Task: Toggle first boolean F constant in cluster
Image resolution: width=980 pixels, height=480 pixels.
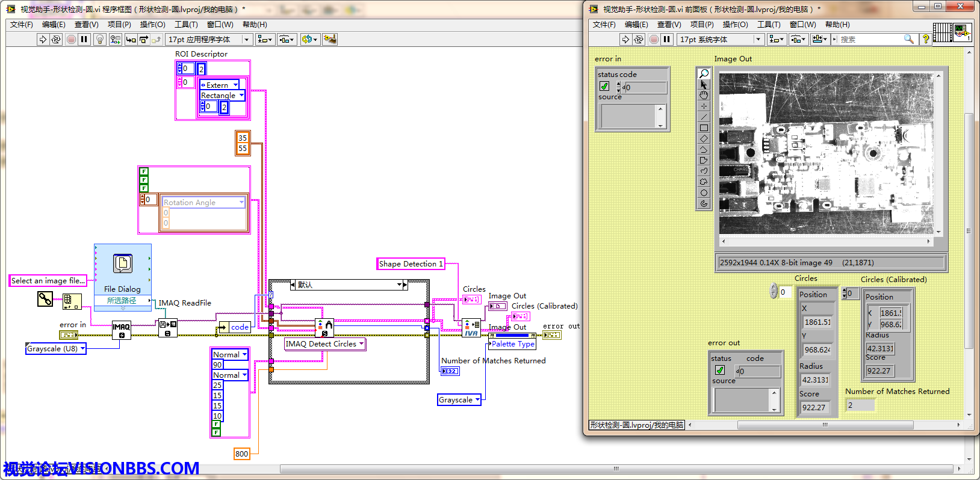Action: point(144,171)
